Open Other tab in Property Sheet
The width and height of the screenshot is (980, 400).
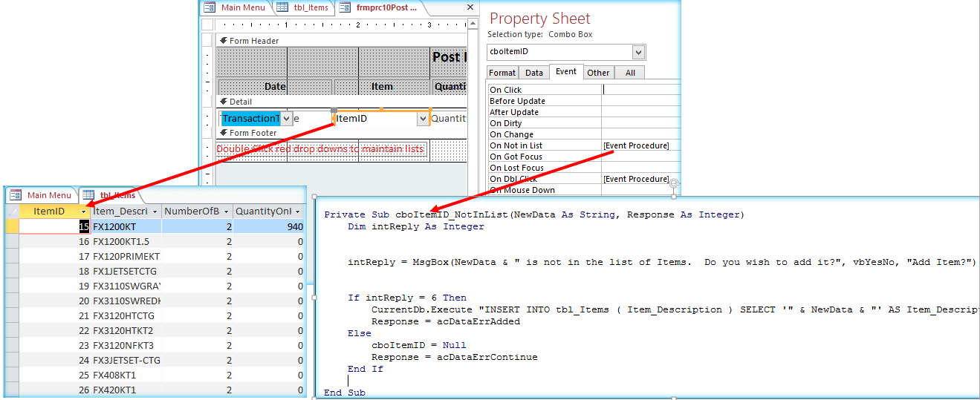[597, 72]
